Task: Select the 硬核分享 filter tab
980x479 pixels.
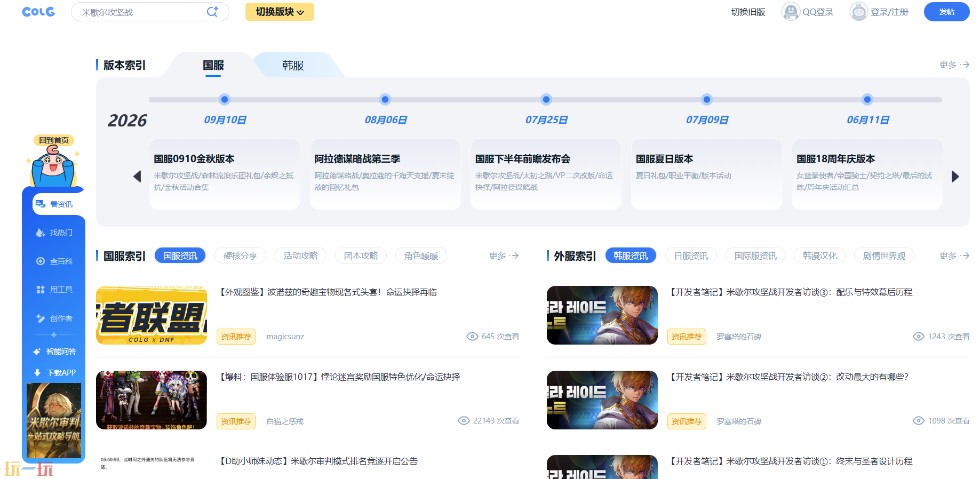Action: tap(241, 256)
